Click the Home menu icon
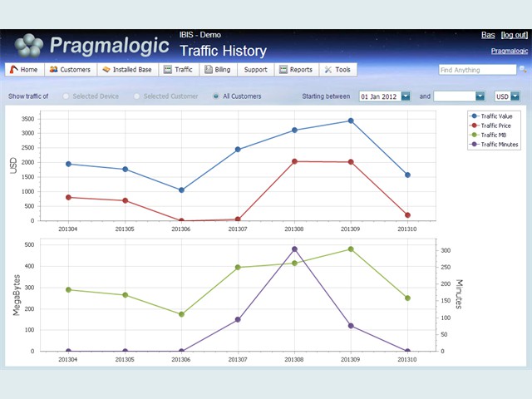 coord(13,70)
